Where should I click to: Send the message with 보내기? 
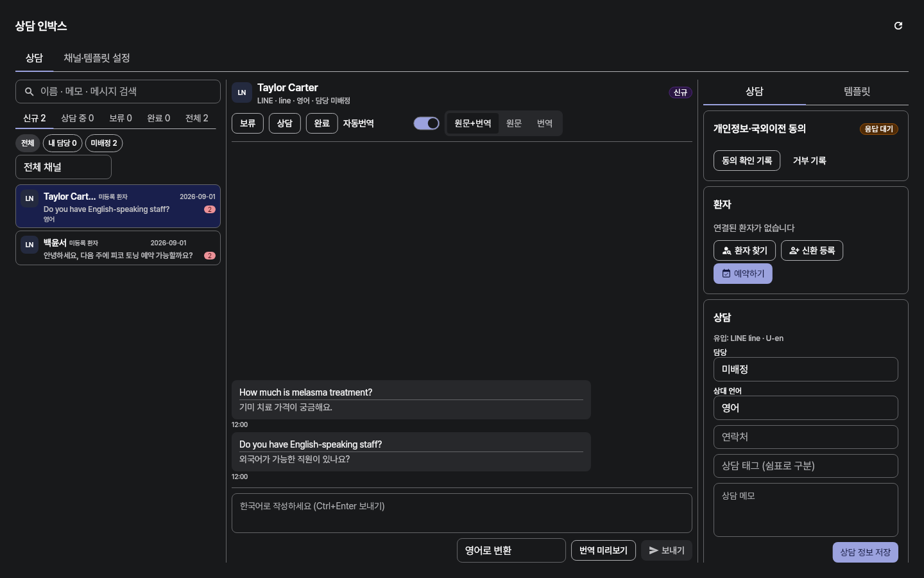pos(667,550)
